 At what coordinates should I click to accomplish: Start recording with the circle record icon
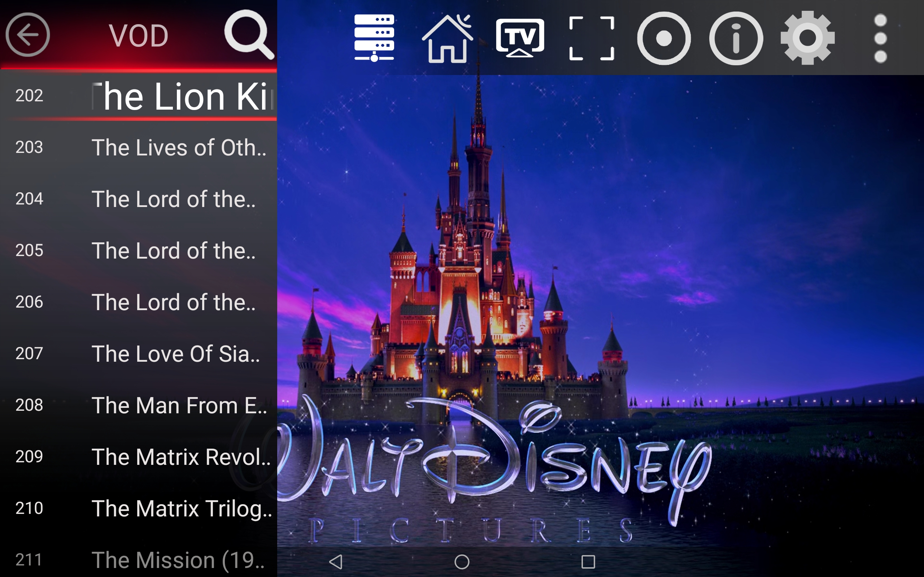pyautogui.click(x=664, y=38)
